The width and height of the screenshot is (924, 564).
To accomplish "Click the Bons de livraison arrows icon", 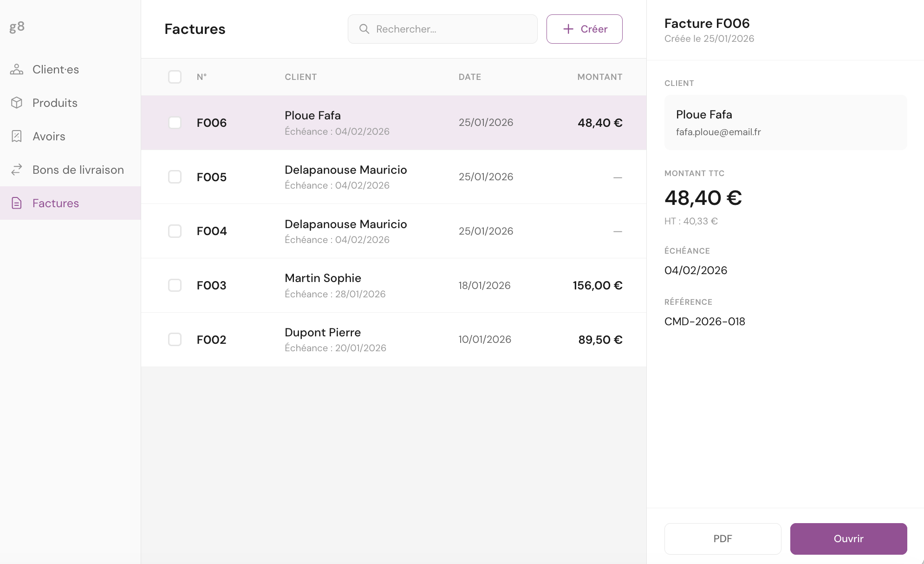I will (17, 170).
